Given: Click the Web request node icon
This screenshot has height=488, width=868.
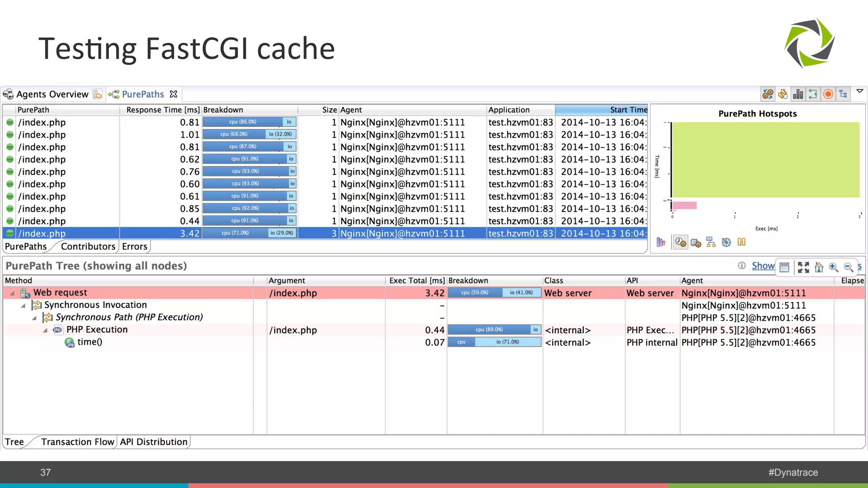Looking at the screenshot, I should click(x=25, y=293).
